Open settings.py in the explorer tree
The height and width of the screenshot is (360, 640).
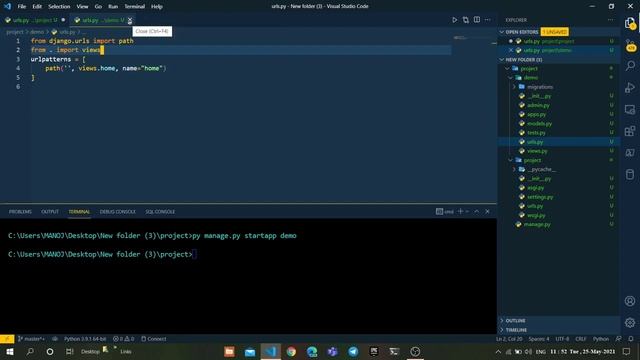tap(540, 197)
